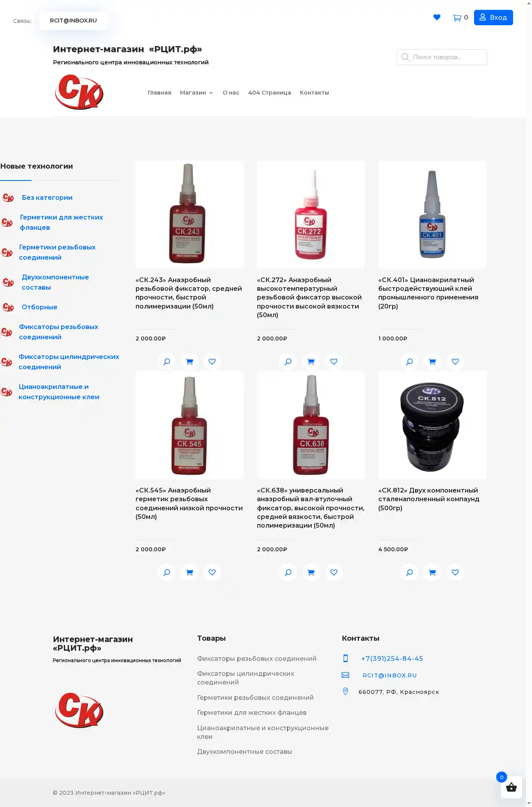Click the Вход login button
This screenshot has height=807, width=532.
(493, 17)
